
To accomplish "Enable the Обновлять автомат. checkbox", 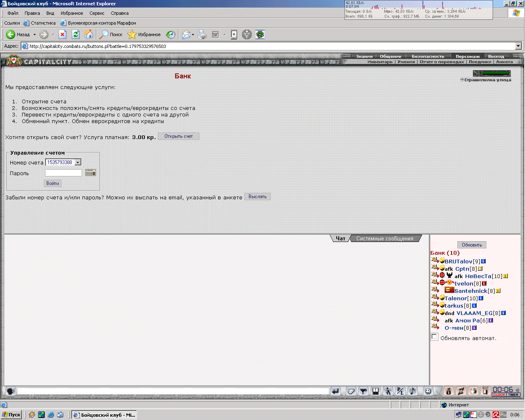I will [x=434, y=337].
